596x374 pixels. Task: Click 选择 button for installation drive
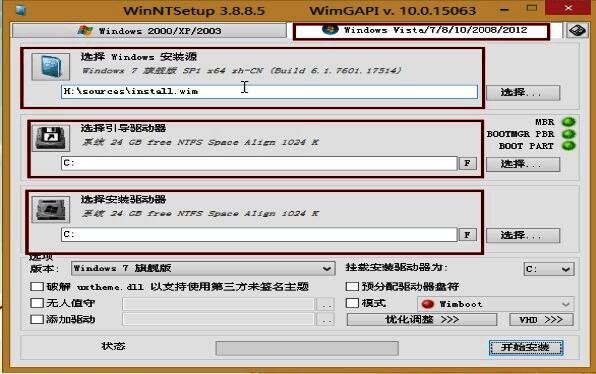click(x=523, y=235)
